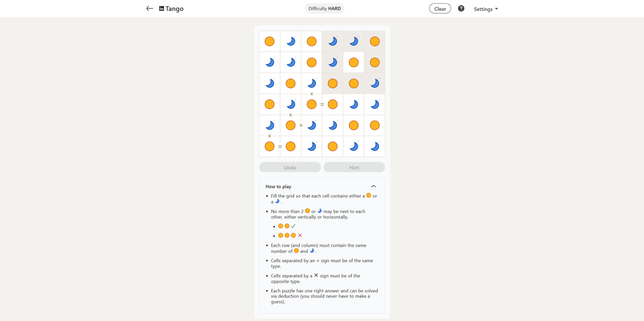This screenshot has height=321, width=644.
Task: Click the sun in the top-right grid cell
Action: pos(375,41)
